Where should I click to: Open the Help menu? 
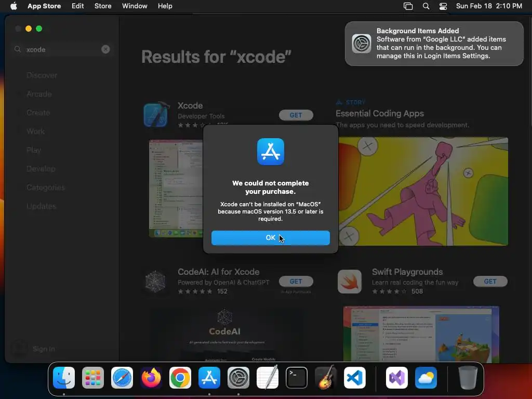165,6
